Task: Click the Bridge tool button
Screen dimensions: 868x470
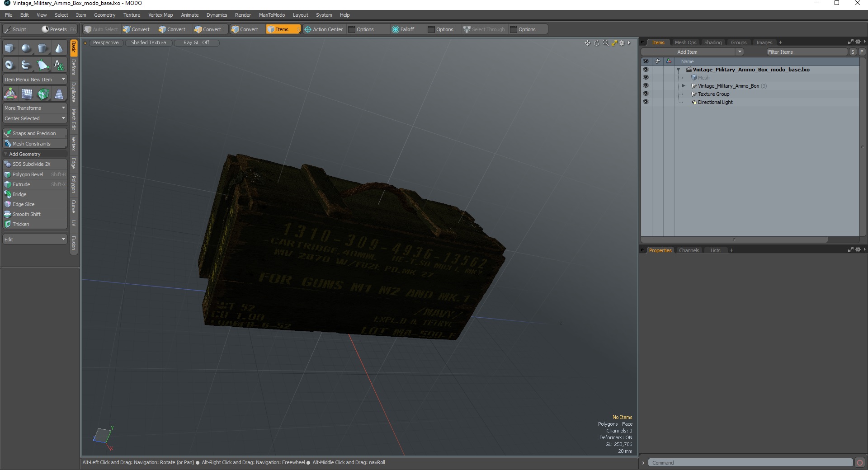Action: 35,194
